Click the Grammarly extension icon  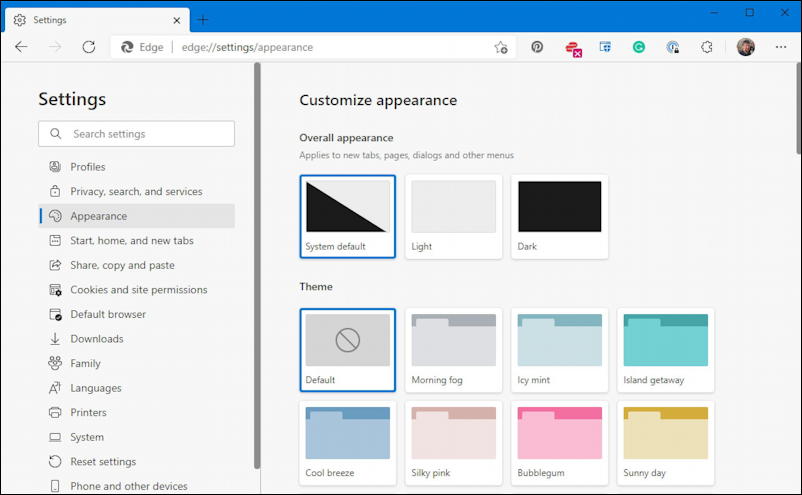(x=639, y=47)
